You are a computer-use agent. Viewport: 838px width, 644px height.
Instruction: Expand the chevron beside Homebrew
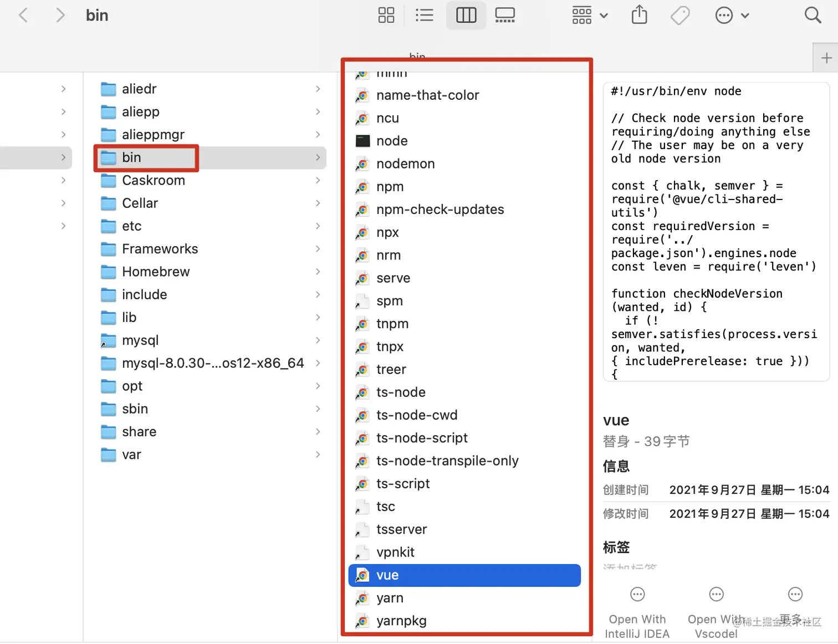pyautogui.click(x=318, y=272)
